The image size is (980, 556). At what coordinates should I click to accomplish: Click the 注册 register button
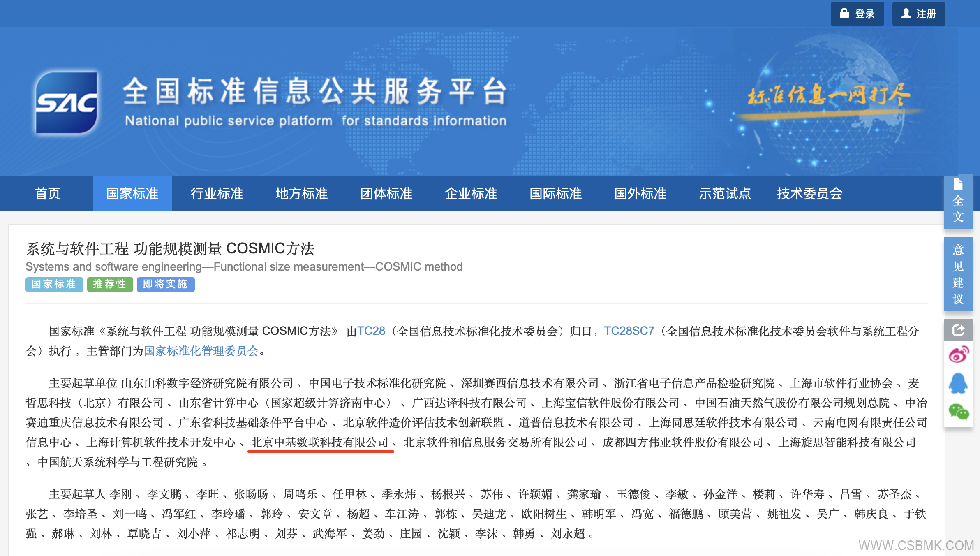(x=918, y=14)
